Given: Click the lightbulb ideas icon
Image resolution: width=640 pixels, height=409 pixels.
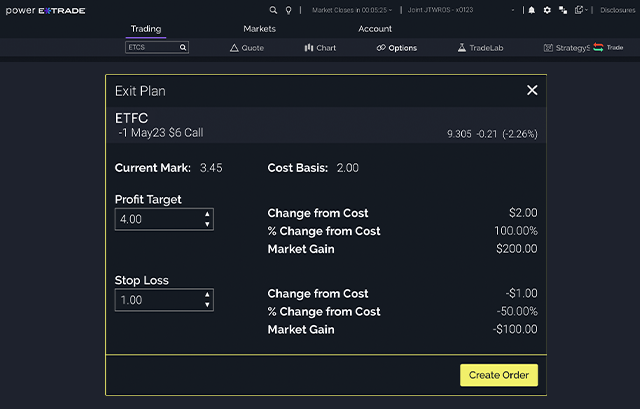Looking at the screenshot, I should pyautogui.click(x=289, y=10).
